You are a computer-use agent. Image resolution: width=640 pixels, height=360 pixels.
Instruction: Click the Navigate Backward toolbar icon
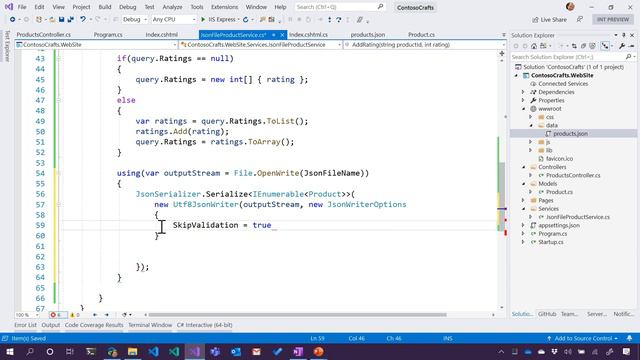click(12, 19)
